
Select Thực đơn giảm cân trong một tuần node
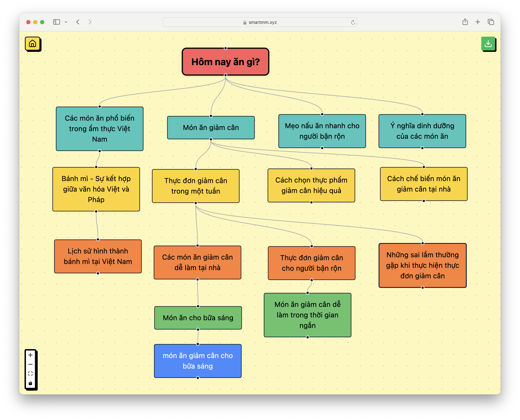tap(196, 186)
